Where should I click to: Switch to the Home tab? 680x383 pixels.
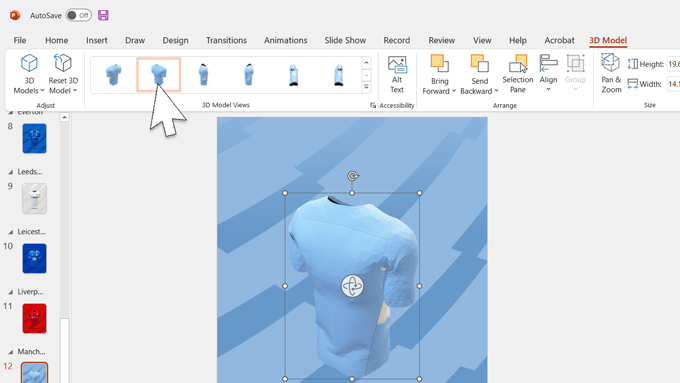pos(56,40)
